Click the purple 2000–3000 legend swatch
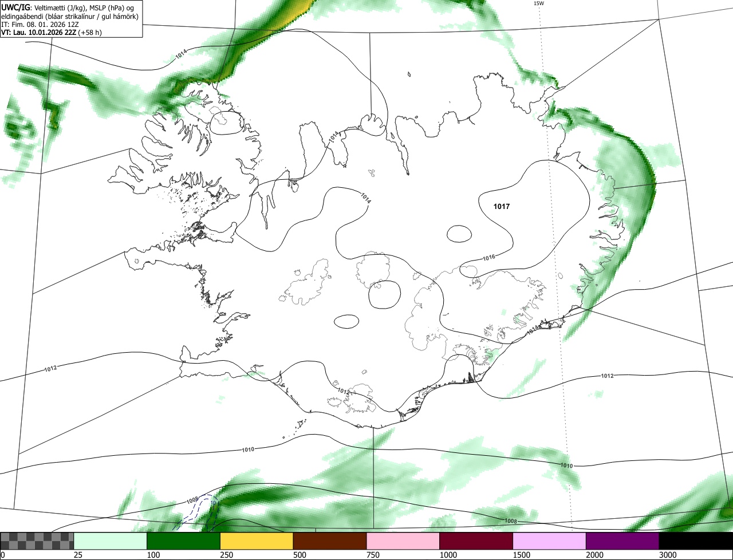 click(622, 541)
